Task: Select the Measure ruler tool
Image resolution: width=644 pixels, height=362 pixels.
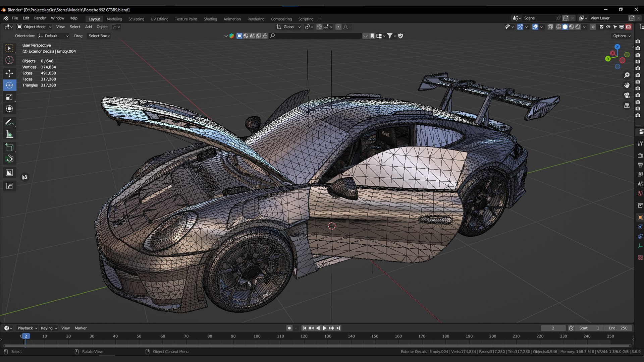Action: pos(9,134)
